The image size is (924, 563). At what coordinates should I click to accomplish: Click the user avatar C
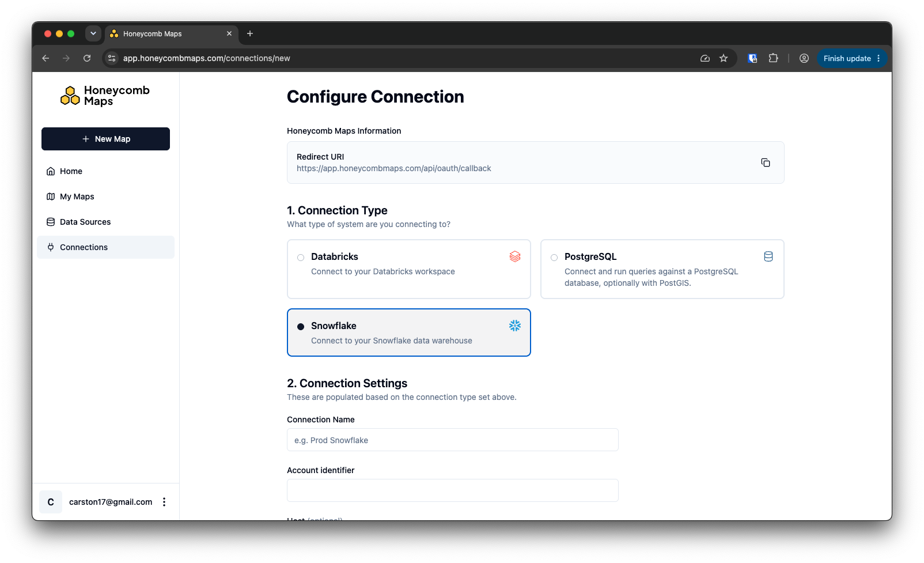coord(51,502)
